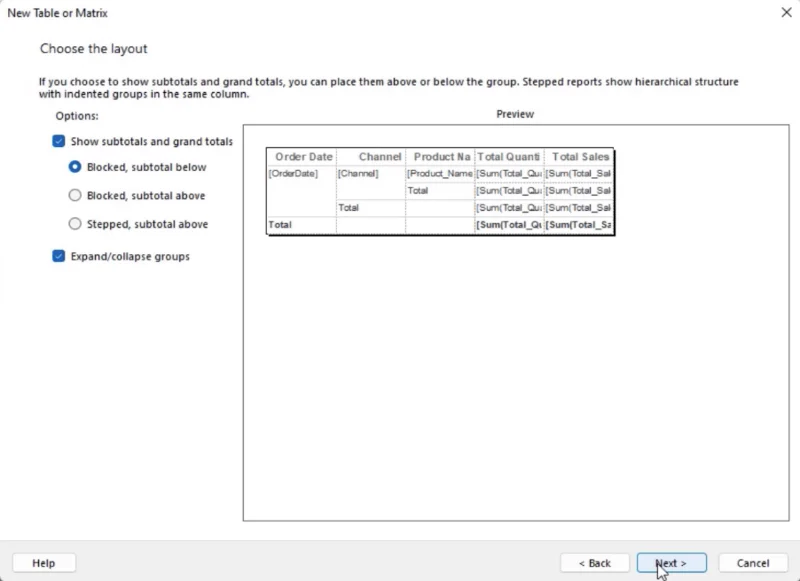This screenshot has height=581, width=800.
Task: Click the [Product_Name preview cell
Action: coord(440,173)
